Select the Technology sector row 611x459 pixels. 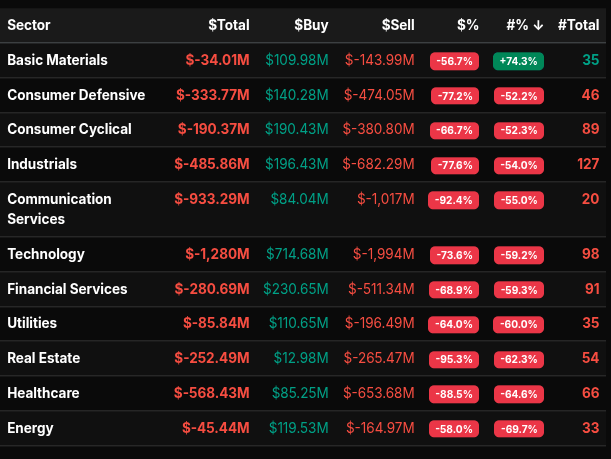tap(46, 254)
